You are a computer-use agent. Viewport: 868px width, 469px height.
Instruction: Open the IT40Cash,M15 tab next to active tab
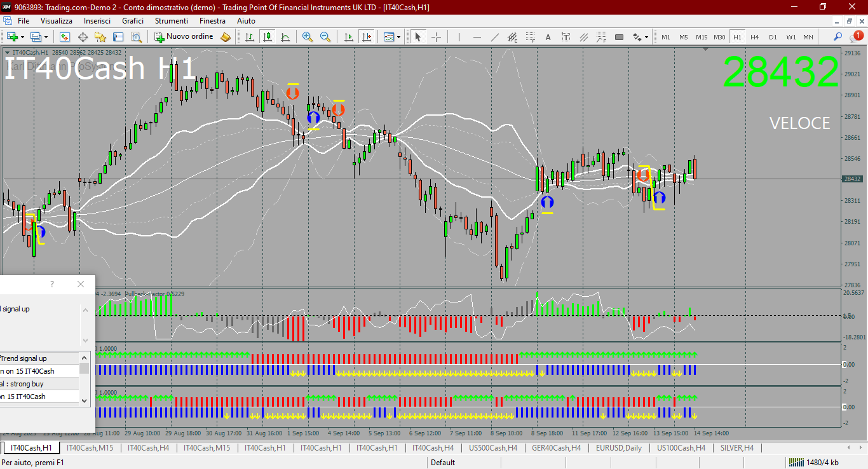tap(90, 448)
